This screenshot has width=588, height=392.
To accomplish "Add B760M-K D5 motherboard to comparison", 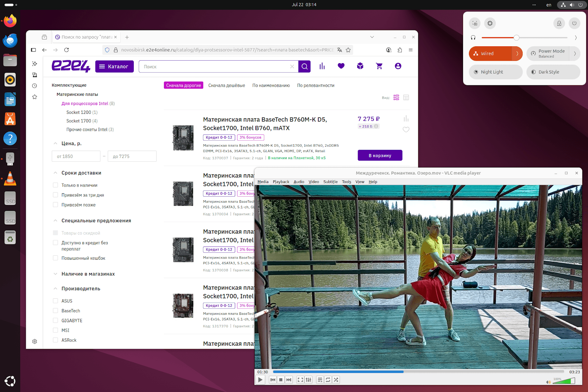I will tap(406, 119).
